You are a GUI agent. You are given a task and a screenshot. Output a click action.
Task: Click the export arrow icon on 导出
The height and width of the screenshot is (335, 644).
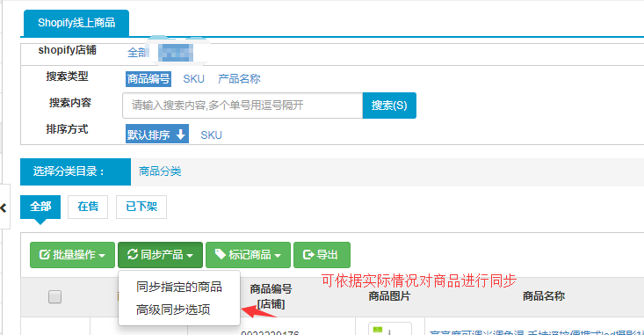tap(308, 255)
